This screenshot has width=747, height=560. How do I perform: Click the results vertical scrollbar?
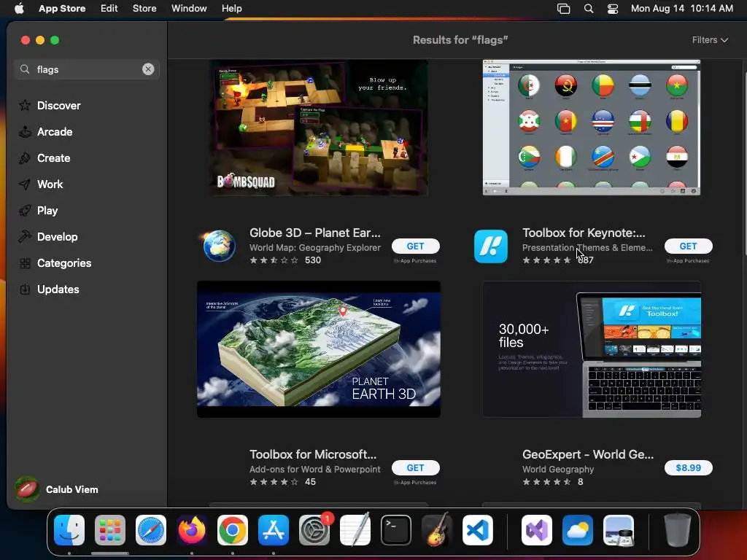pos(745,164)
